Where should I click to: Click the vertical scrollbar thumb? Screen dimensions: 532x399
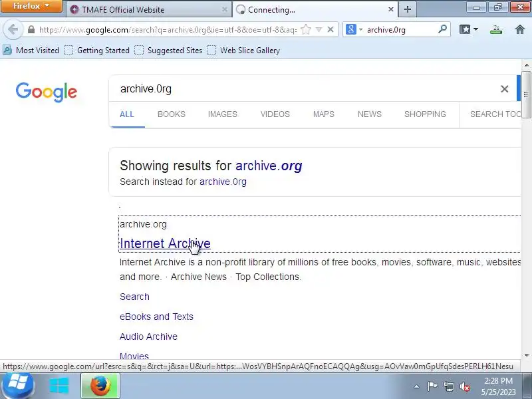pos(526,94)
